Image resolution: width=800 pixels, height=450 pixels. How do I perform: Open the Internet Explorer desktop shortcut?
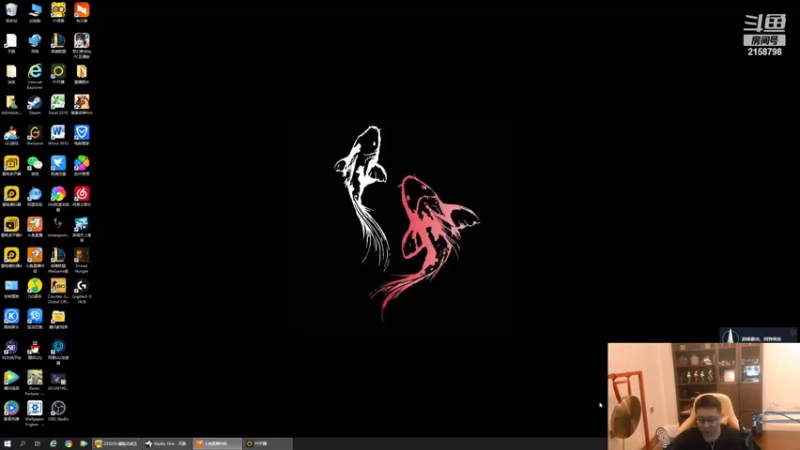[x=35, y=76]
